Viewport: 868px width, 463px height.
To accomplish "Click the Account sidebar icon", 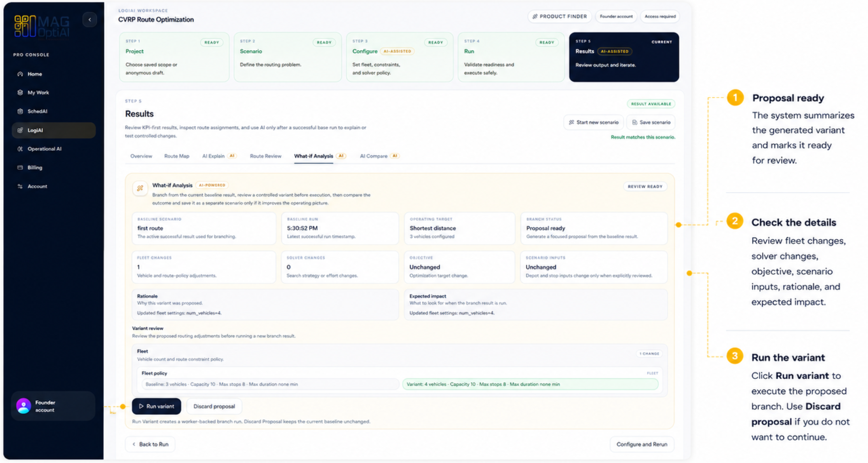I will point(20,186).
